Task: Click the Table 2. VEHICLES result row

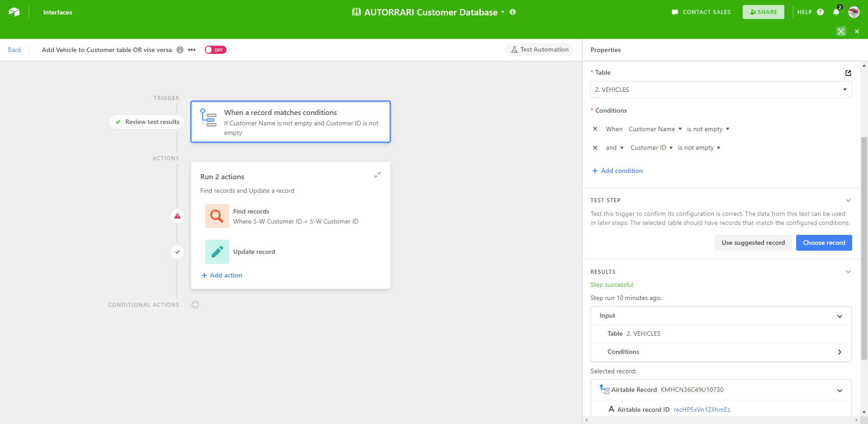Action: [721, 334]
